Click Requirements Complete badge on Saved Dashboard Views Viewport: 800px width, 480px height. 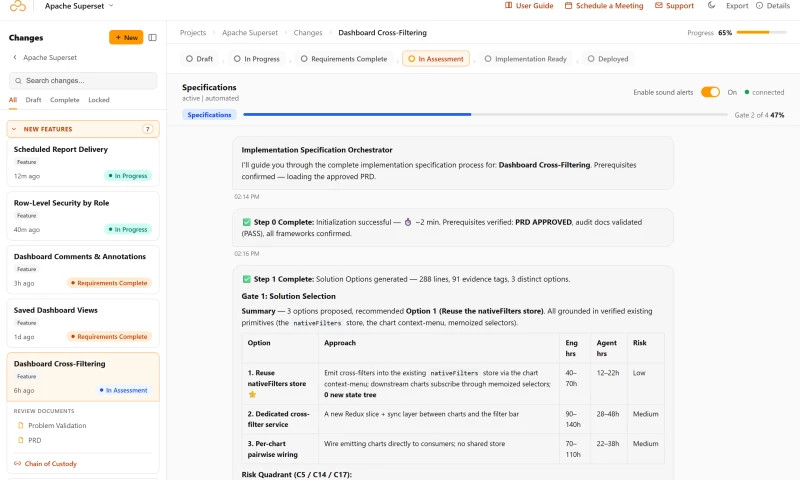(x=109, y=337)
